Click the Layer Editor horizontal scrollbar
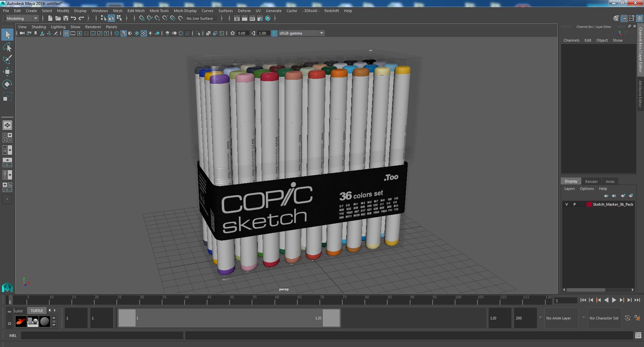The width and height of the screenshot is (644, 347). [x=586, y=290]
